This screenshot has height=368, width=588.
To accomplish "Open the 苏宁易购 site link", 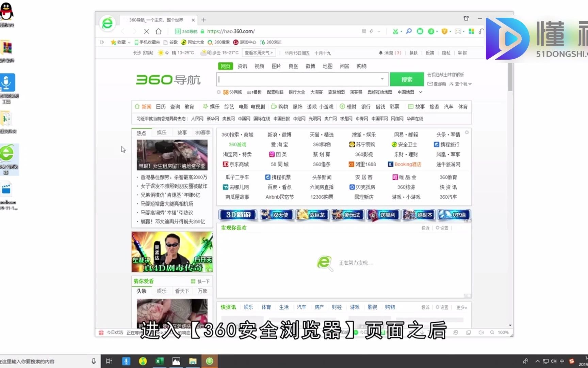I will 362,144.
